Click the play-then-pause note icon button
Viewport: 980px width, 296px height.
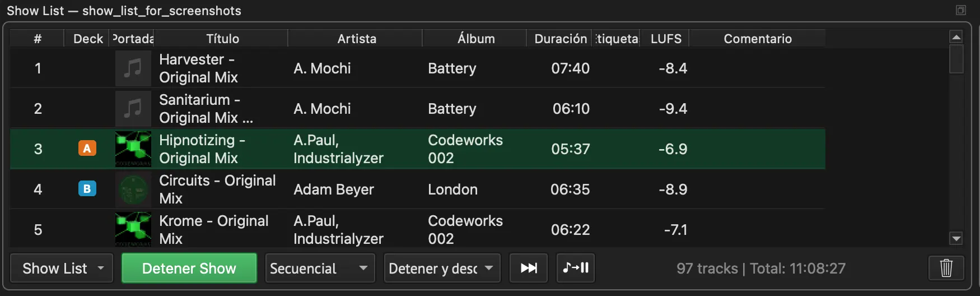click(576, 268)
